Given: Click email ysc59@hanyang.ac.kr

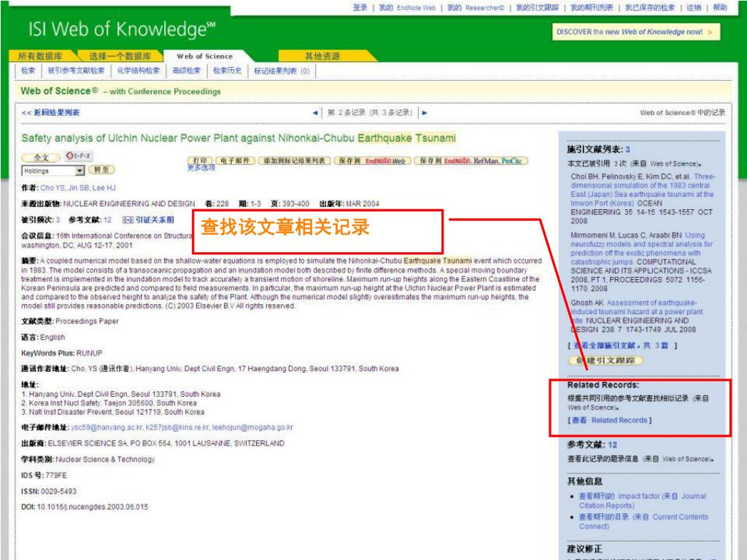Looking at the screenshot, I should point(107,427).
